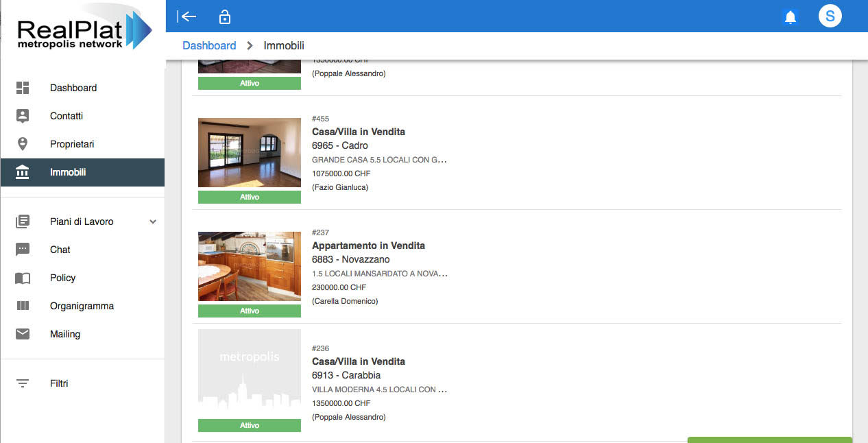The height and width of the screenshot is (443, 868).
Task: Select Immobili in the sidebar menu
Action: pyautogui.click(x=68, y=172)
